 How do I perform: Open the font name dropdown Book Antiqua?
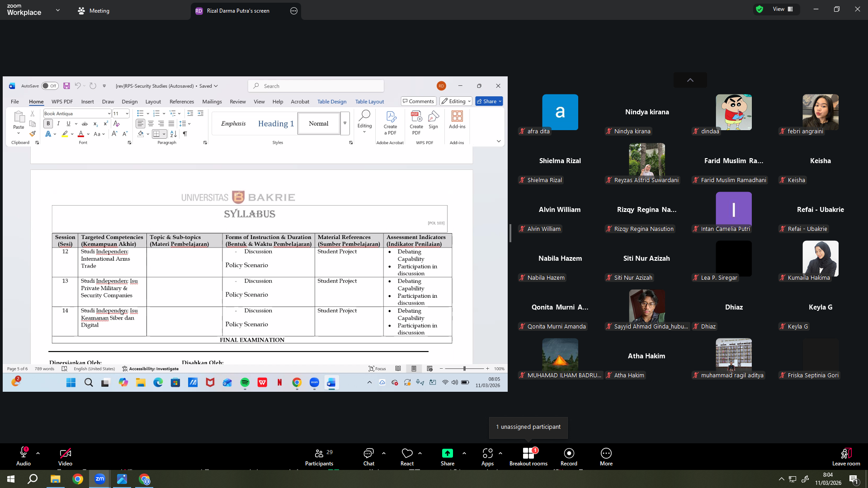coord(109,114)
